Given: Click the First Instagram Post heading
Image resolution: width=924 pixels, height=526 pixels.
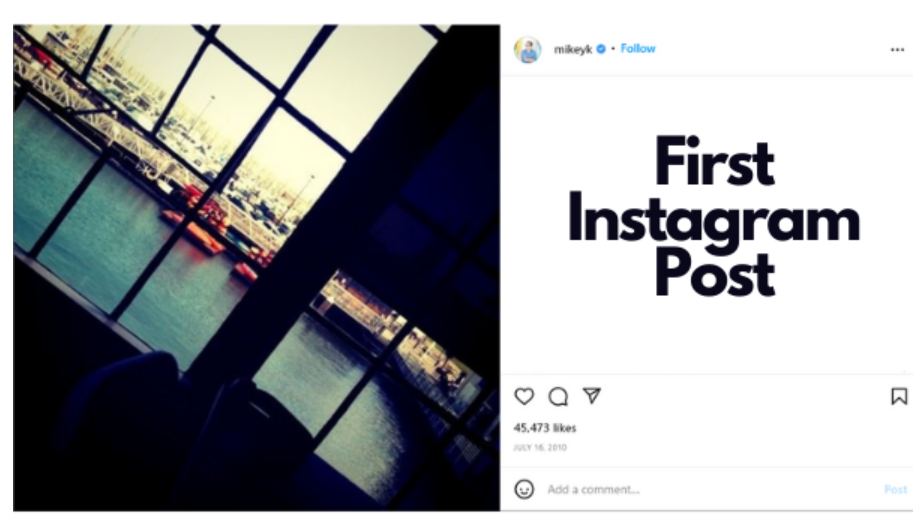Looking at the screenshot, I should coord(714,216).
